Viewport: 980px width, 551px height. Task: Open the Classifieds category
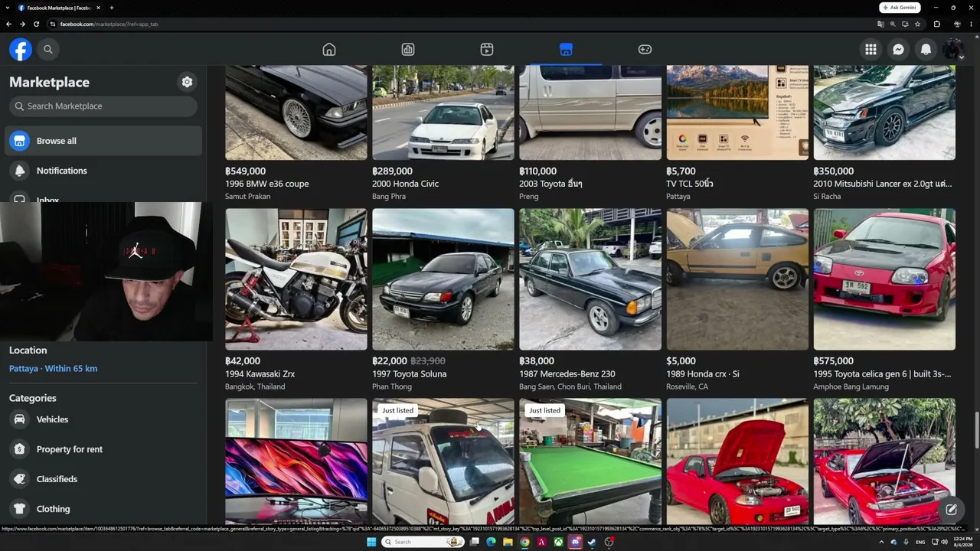point(103,479)
